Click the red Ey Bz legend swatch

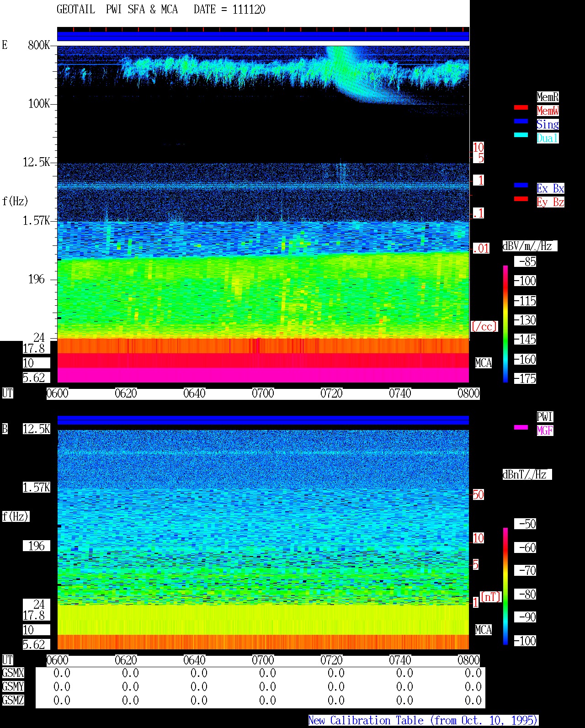click(521, 199)
